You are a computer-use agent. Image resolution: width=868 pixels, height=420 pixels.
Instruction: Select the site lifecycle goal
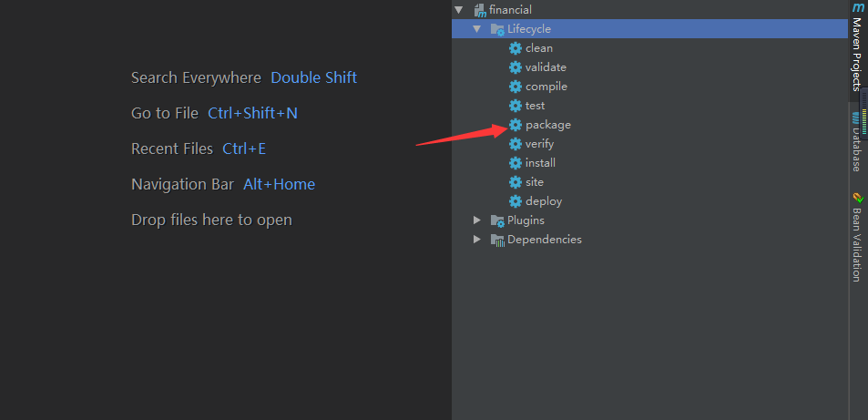[535, 182]
